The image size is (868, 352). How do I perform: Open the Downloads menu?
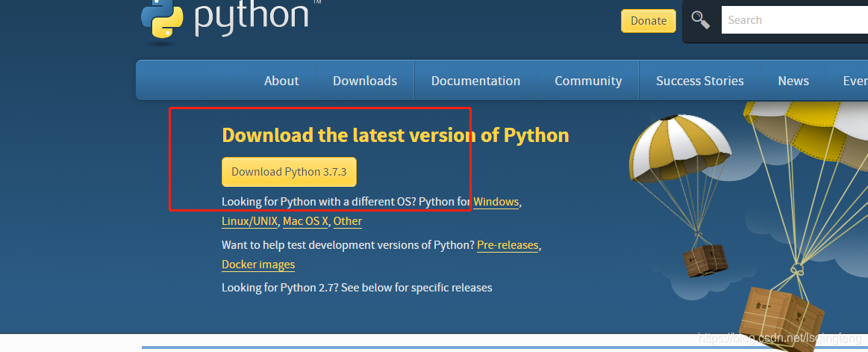(x=365, y=81)
